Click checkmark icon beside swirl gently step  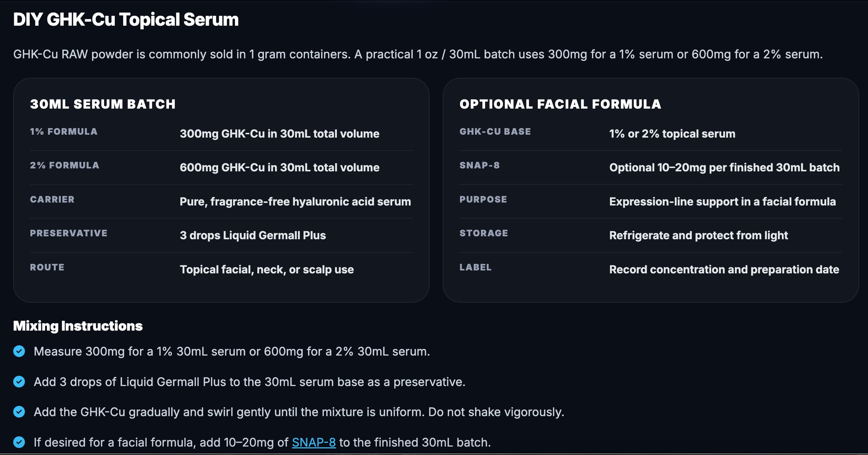(19, 412)
